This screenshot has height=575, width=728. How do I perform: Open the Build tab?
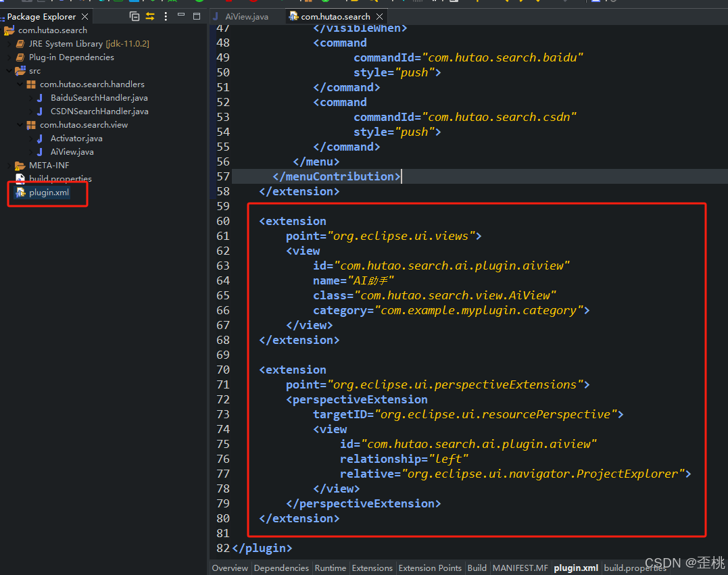[x=477, y=568]
